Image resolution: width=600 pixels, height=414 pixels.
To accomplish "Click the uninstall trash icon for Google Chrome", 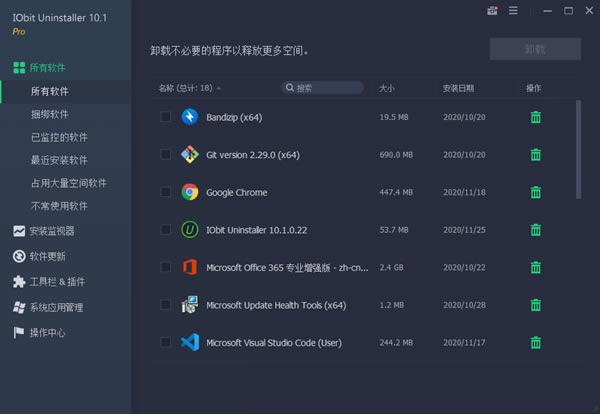I will click(x=536, y=192).
